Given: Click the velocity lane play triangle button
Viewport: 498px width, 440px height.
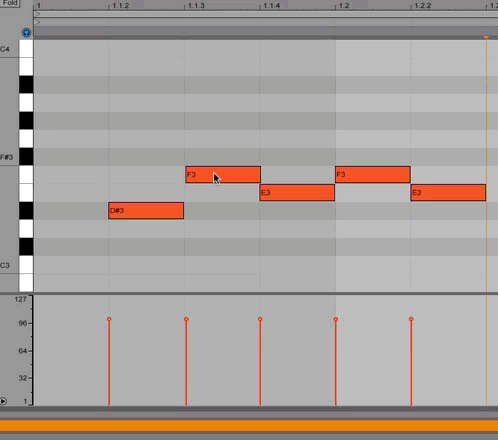Looking at the screenshot, I should [x=3, y=401].
